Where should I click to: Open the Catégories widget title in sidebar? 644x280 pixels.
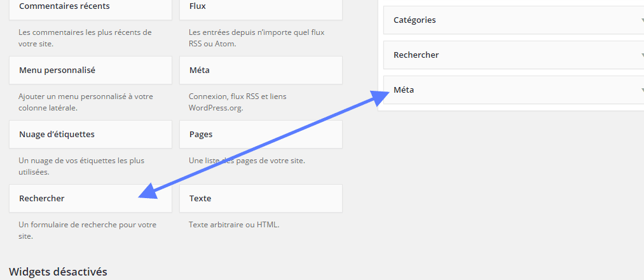[x=414, y=20]
